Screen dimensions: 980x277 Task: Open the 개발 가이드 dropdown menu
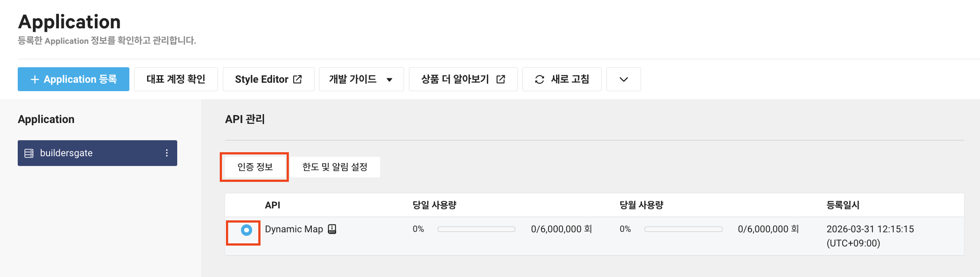tap(361, 79)
